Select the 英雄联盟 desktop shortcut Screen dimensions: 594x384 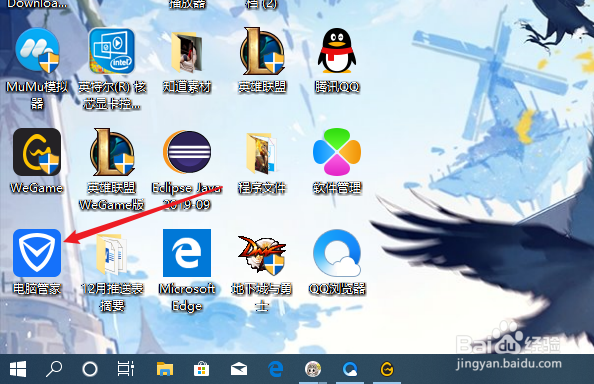point(262,51)
